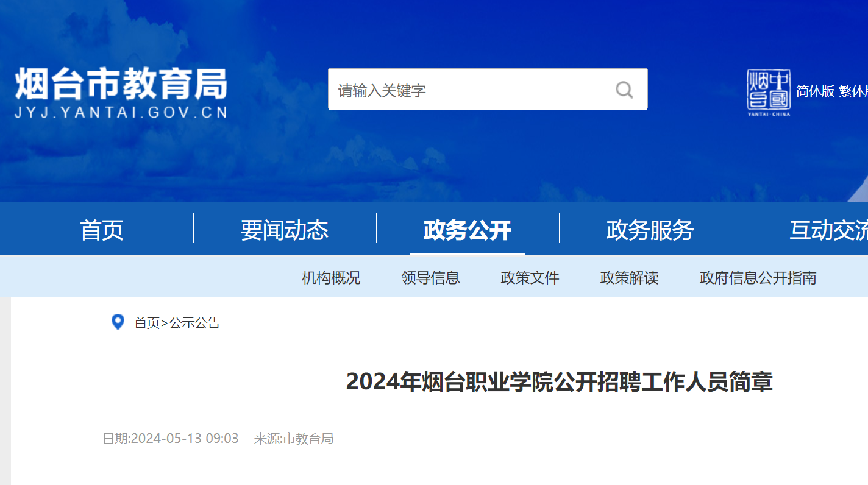The image size is (868, 485).
Task: Click 公示公告 in the breadcrumb trail
Action: point(194,323)
